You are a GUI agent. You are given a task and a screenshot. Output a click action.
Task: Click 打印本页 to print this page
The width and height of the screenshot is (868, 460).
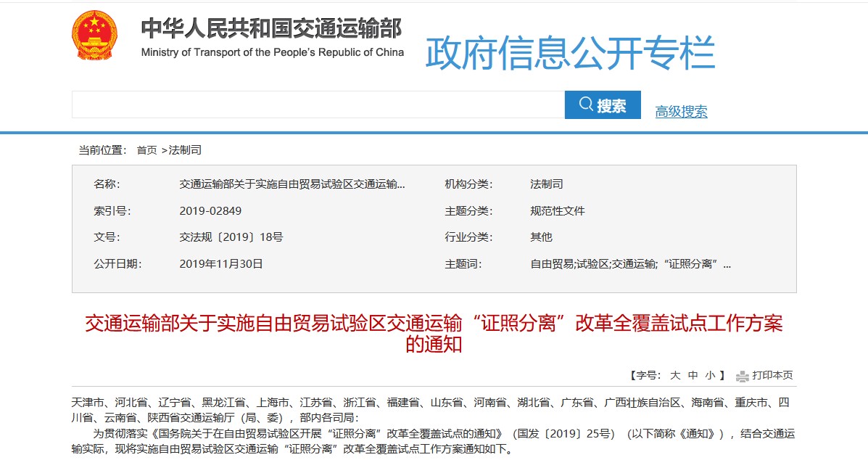(771, 376)
